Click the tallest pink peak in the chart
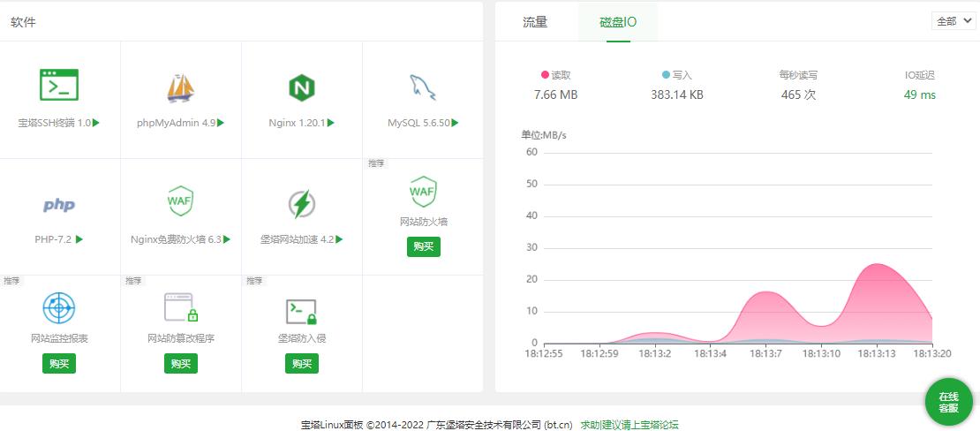 point(878,265)
